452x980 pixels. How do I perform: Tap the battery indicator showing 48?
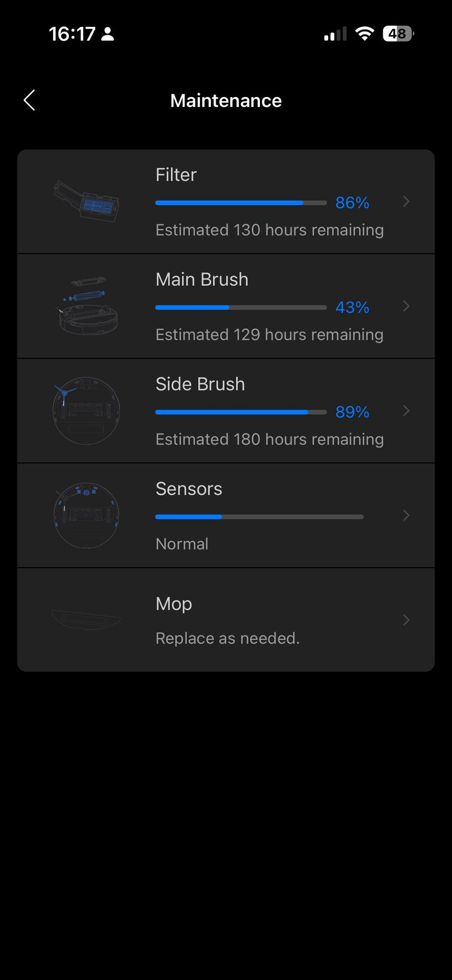point(398,34)
